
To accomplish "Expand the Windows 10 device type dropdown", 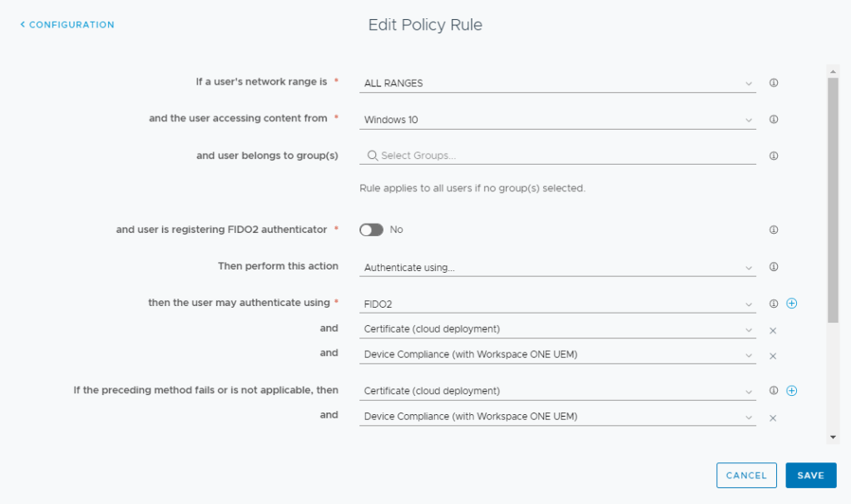I will pos(557,120).
